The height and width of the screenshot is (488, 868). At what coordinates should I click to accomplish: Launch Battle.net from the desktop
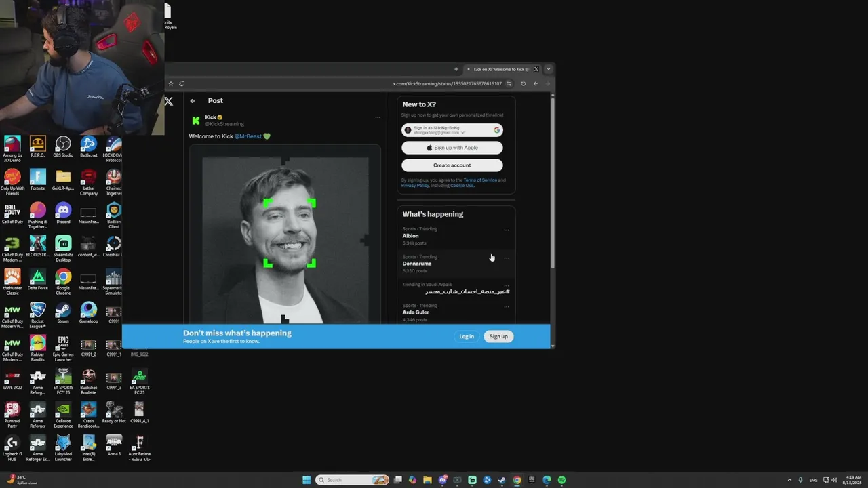(88, 147)
